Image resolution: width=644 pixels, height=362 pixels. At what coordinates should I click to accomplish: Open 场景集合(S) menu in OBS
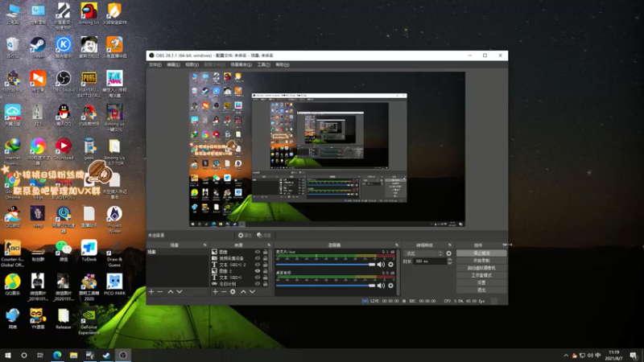(x=241, y=65)
